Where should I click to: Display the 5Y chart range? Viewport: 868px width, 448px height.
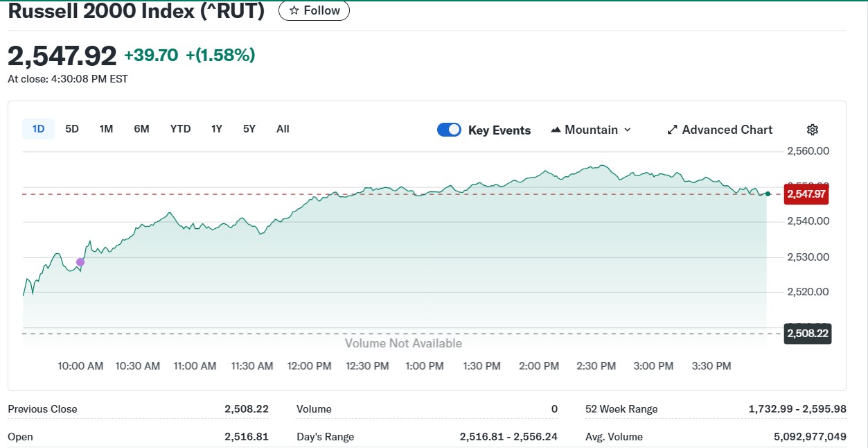(x=249, y=129)
